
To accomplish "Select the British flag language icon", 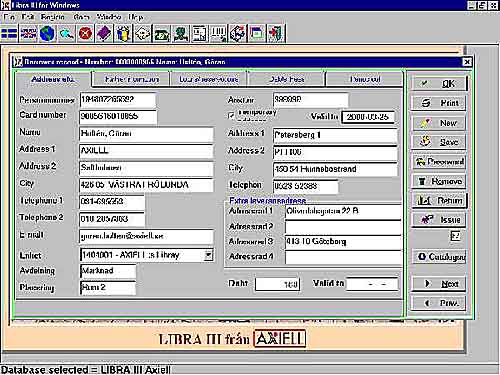I will tap(28, 34).
